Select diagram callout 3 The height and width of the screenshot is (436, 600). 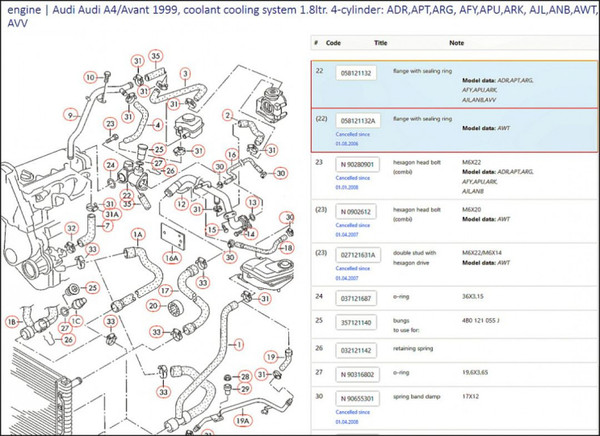click(185, 73)
